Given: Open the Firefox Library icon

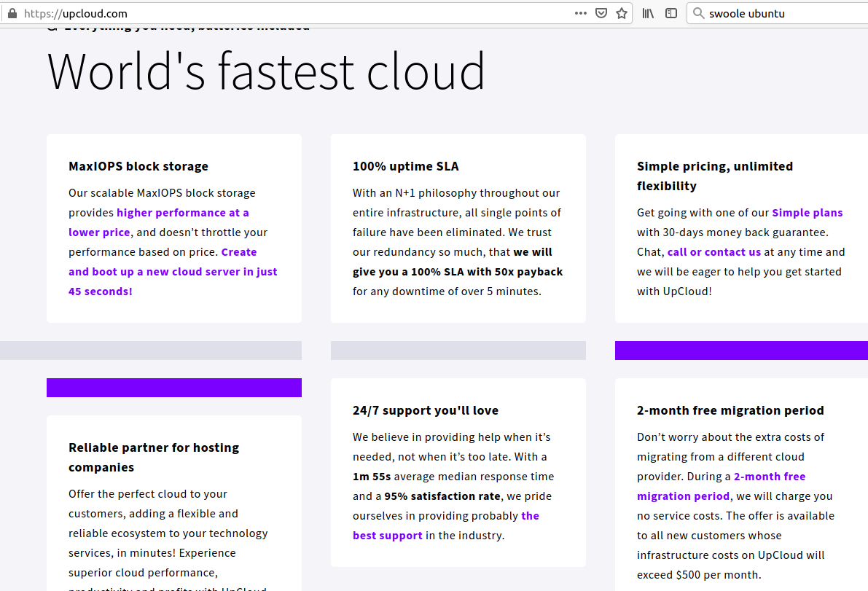Looking at the screenshot, I should pyautogui.click(x=648, y=13).
